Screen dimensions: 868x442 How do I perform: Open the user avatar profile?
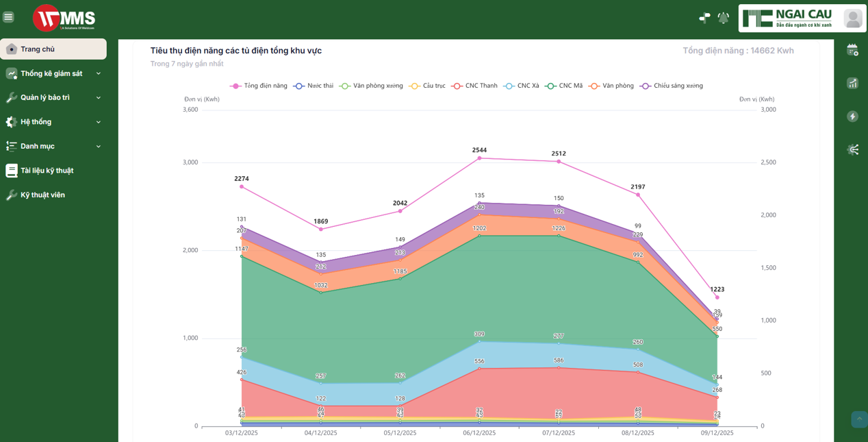coord(852,19)
